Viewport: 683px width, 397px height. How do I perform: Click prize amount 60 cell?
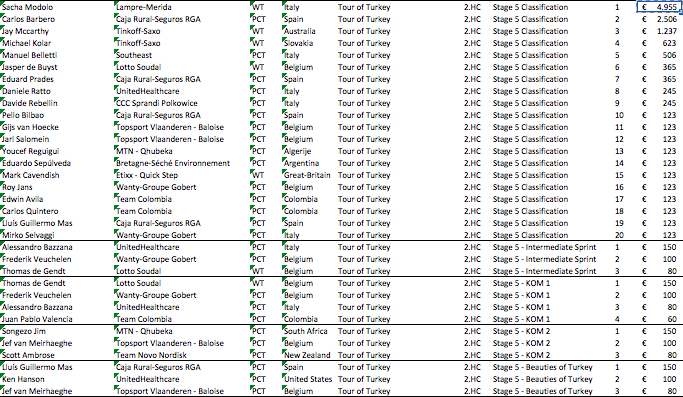pyautogui.click(x=658, y=319)
